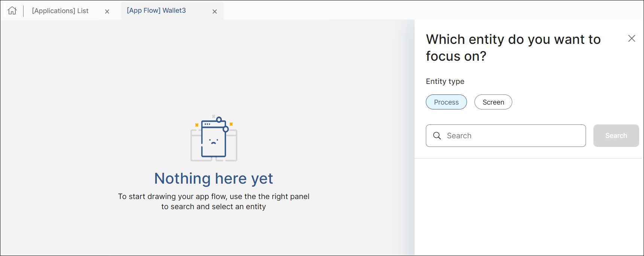Close the entity focus side panel

pyautogui.click(x=632, y=38)
